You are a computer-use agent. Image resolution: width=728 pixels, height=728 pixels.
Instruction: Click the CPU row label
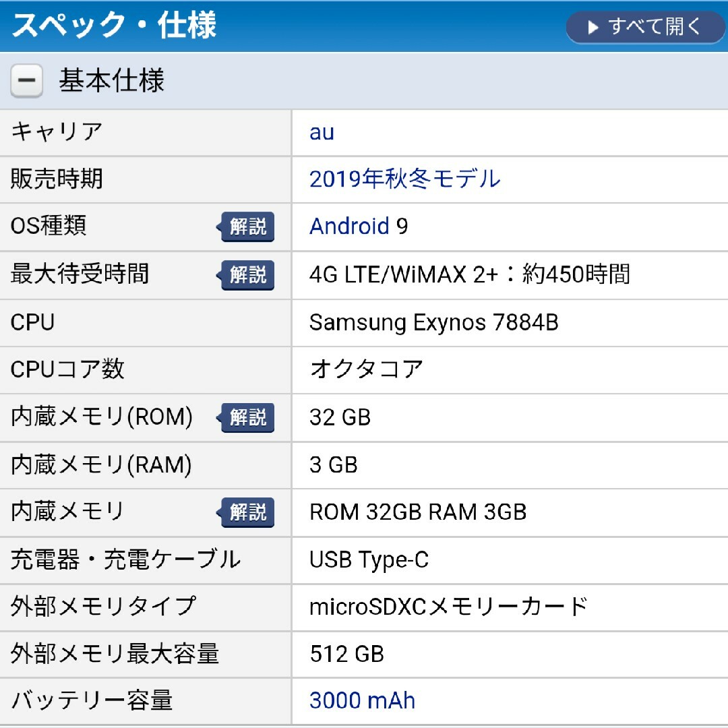(32, 322)
